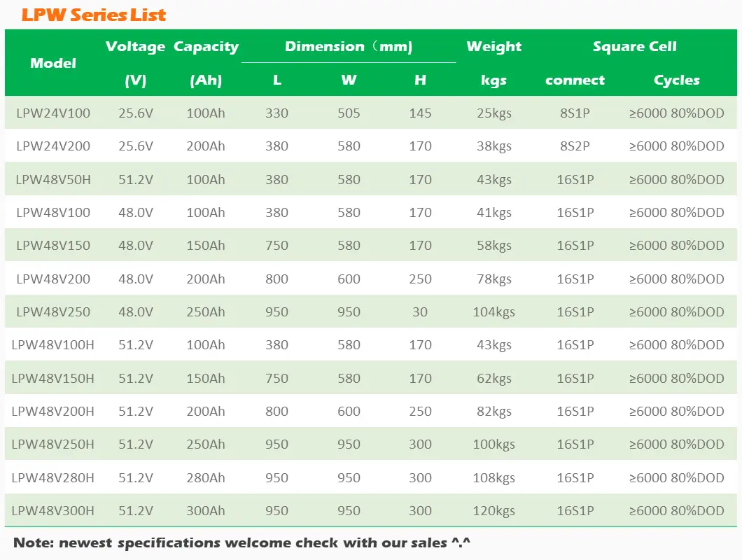Viewport: 742px width, 560px height.
Task: Click '30' height in LPW48V250 row
Action: click(420, 312)
